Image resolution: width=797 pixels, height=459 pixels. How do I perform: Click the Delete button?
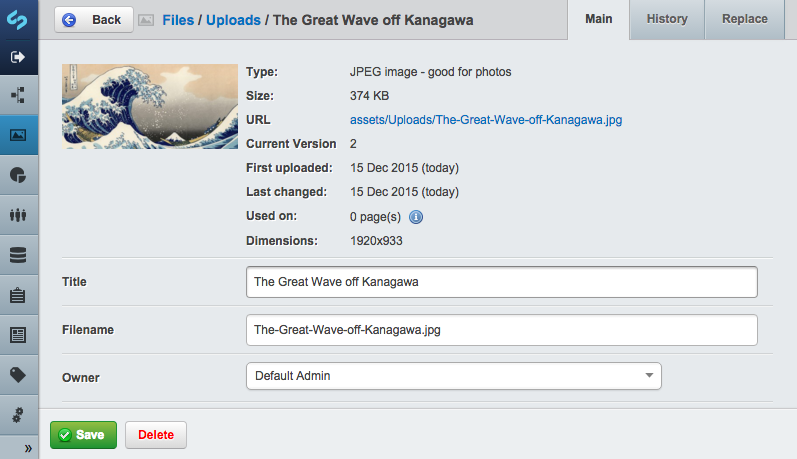point(155,435)
